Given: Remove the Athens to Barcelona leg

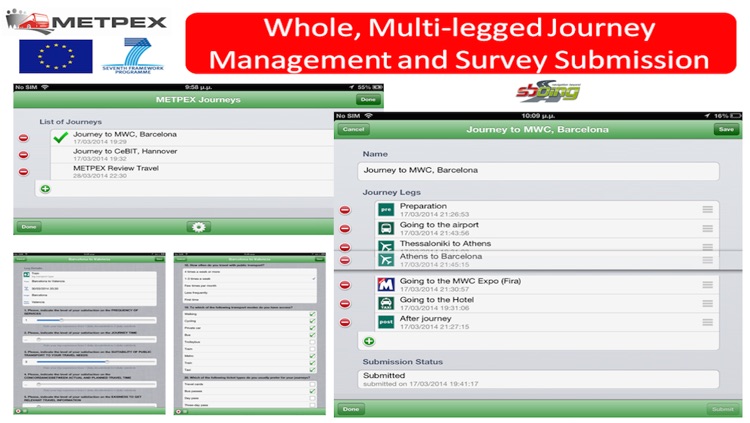Looking at the screenshot, I should 345,260.
